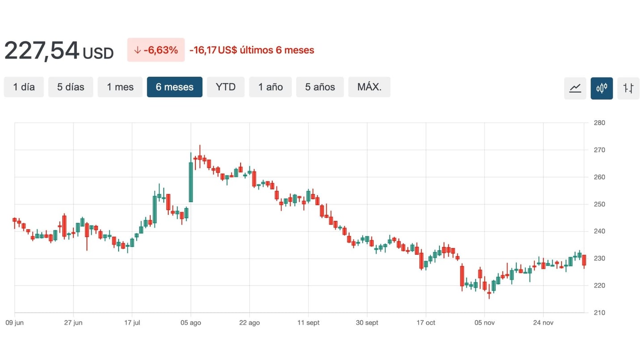The image size is (644, 362).
Task: Select the 1 día time range
Action: tap(24, 87)
